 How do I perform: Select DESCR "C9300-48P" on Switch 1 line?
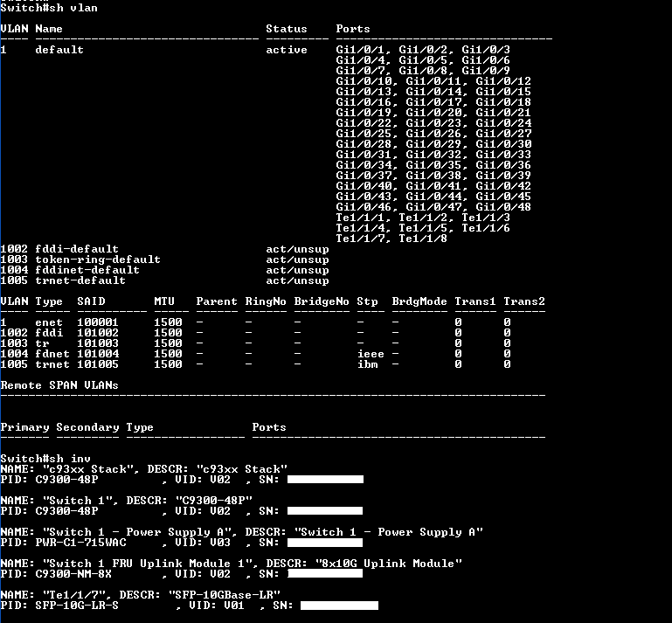point(214,501)
